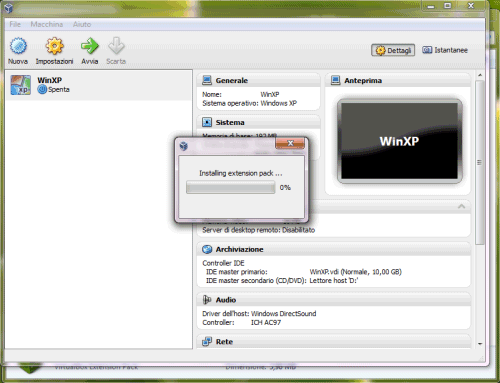Screen dimensions: 500x383
Task: Open the Rete section header
Action: (x=334, y=342)
